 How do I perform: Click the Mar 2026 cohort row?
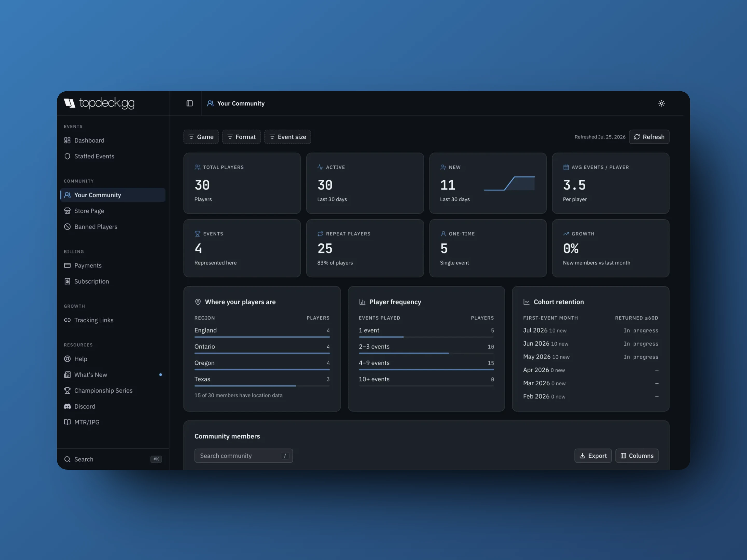click(x=591, y=383)
